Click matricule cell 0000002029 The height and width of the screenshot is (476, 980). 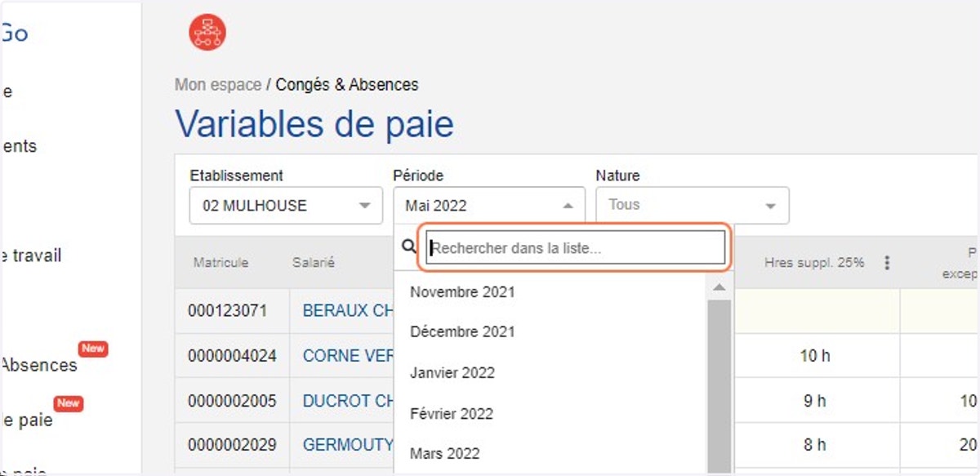click(232, 445)
